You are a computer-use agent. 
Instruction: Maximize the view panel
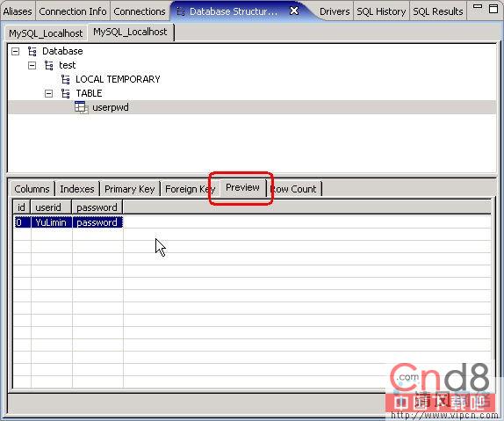[493, 9]
